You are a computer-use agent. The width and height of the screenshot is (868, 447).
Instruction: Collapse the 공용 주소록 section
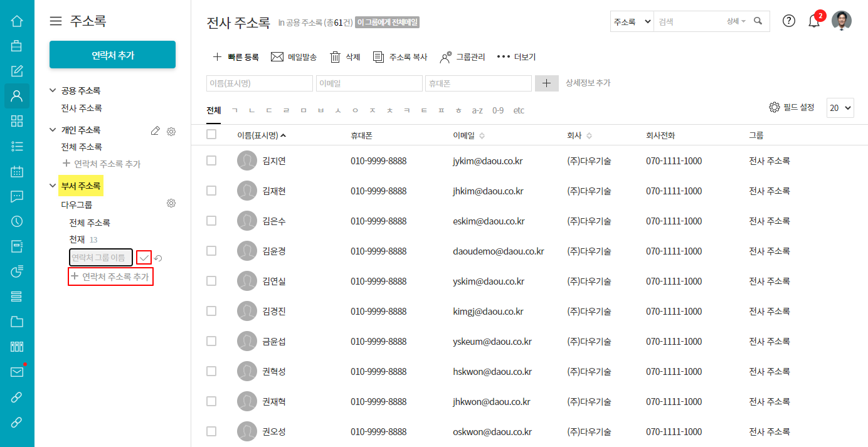pyautogui.click(x=53, y=91)
